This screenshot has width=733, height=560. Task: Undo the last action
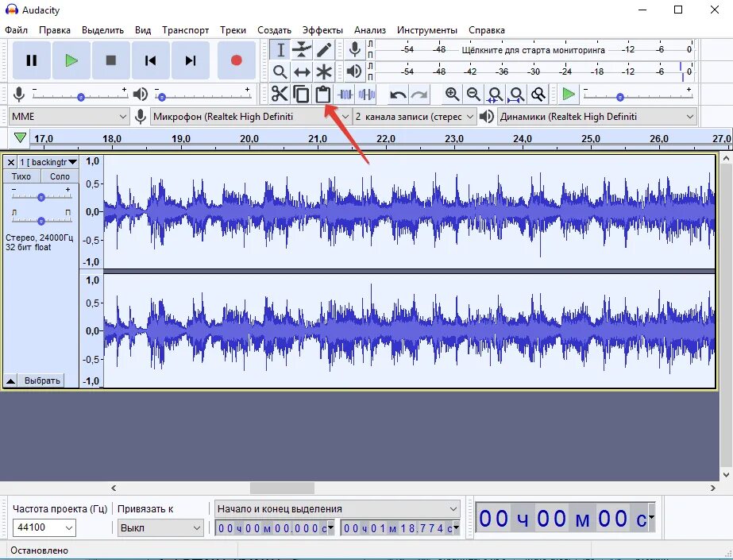(x=398, y=95)
